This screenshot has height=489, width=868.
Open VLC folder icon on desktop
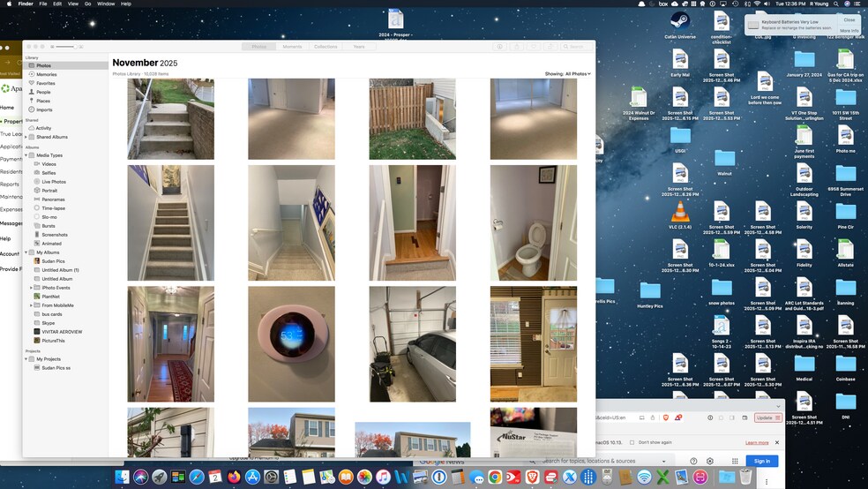(680, 213)
